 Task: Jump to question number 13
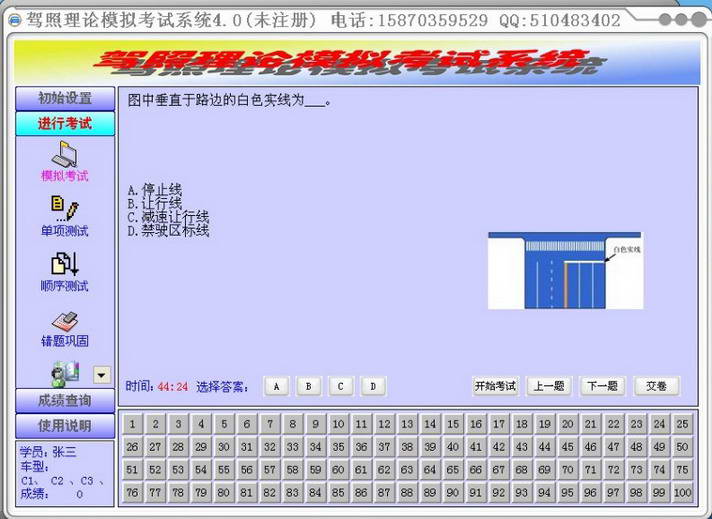pos(407,424)
